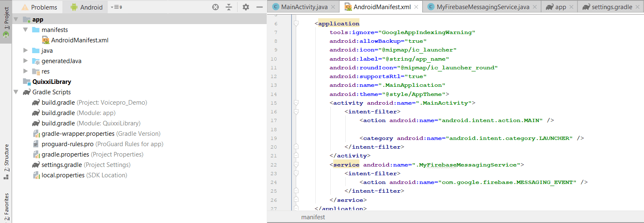Fold the activity tag at line 15
The width and height of the screenshot is (644, 223).
tap(296, 103)
